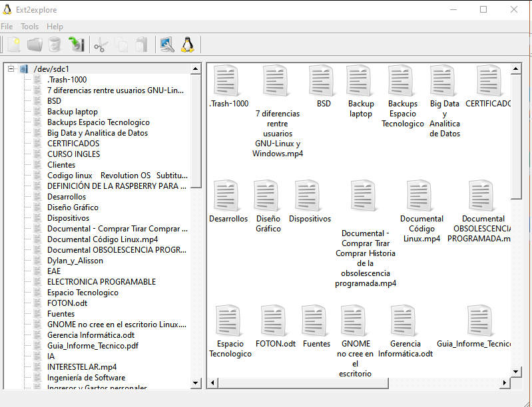Click the BSD file icon in right pane
532x407 pixels.
[x=321, y=80]
